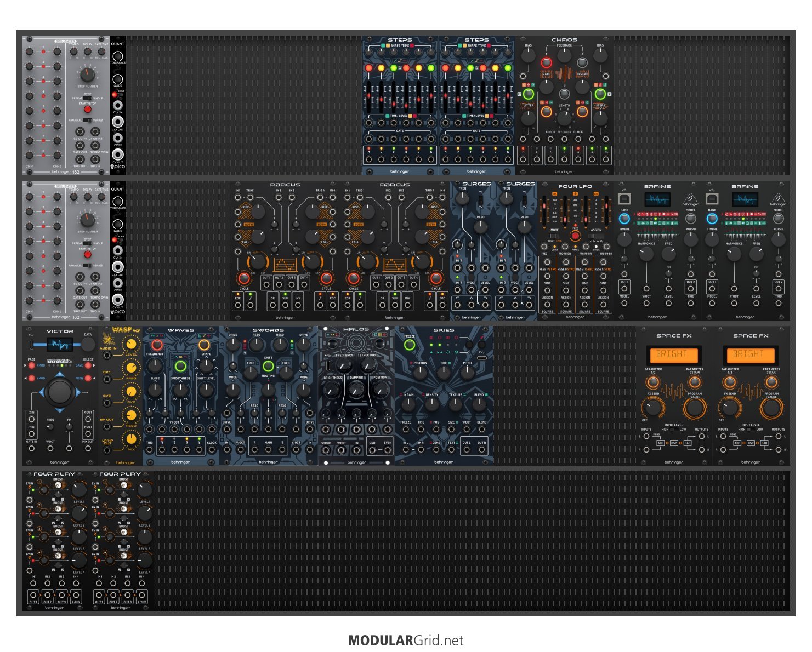This screenshot has height=652, width=812.
Task: Click the Feedback knob on Chaos
Action: click(564, 56)
